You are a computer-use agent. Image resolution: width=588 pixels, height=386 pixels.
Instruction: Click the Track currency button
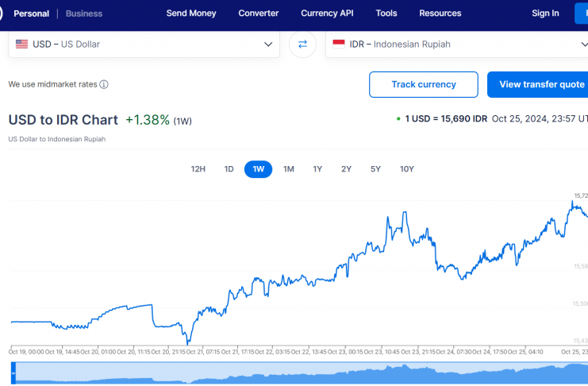coord(424,84)
